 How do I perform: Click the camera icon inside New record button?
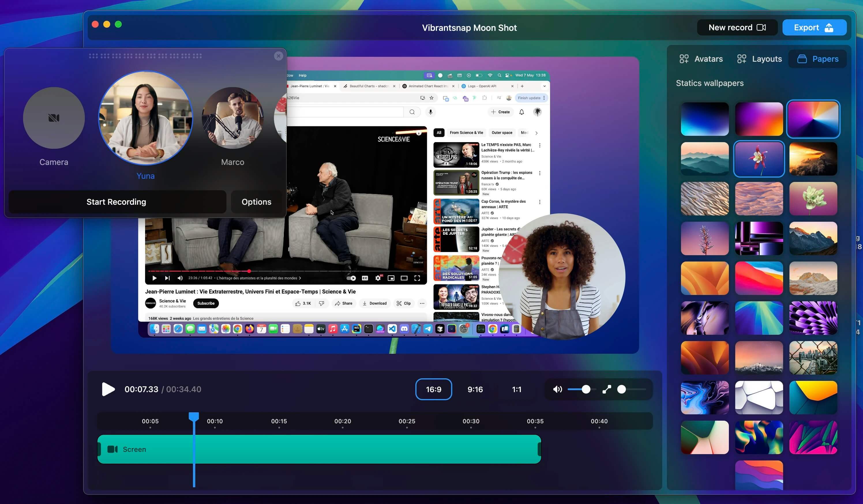click(762, 27)
